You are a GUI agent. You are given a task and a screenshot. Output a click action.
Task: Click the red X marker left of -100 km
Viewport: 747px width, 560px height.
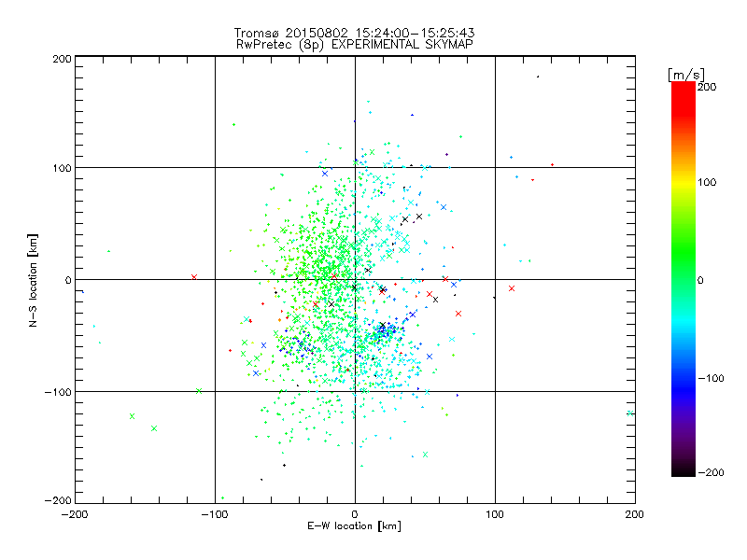pos(194,277)
